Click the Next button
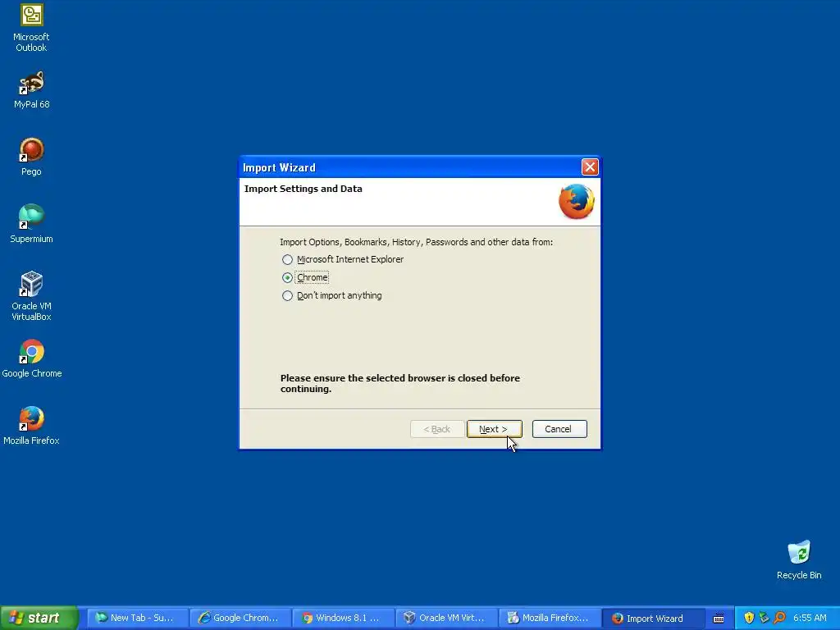840x630 pixels. 494,429
